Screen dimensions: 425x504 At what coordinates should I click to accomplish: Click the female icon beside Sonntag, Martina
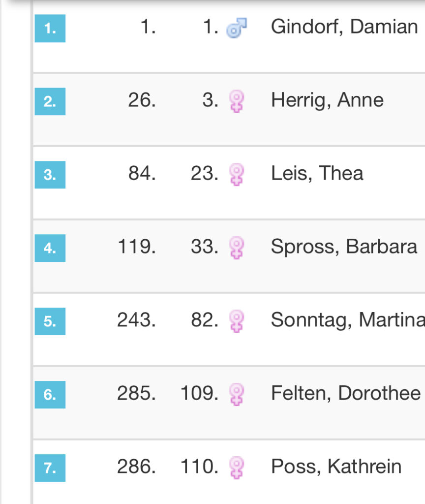(237, 321)
